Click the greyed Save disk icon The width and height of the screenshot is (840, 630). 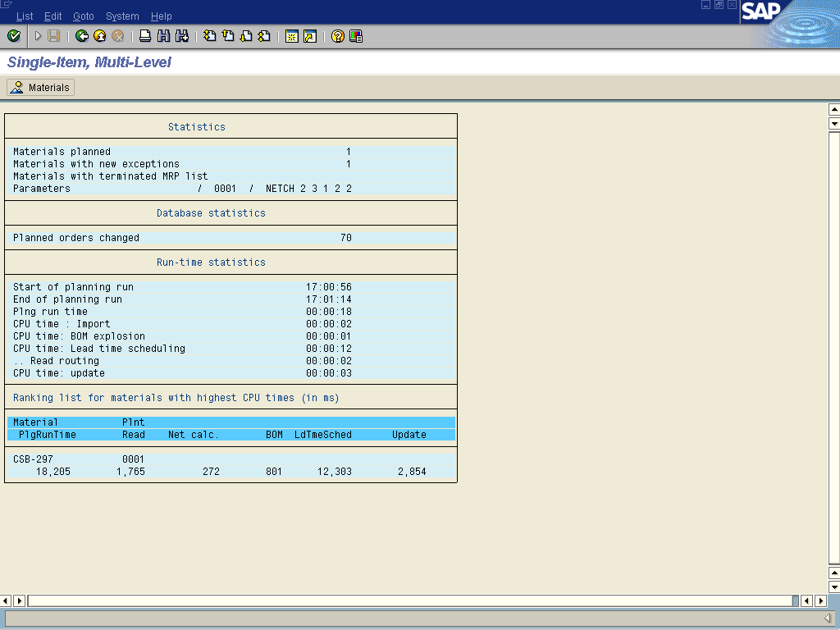click(x=53, y=36)
